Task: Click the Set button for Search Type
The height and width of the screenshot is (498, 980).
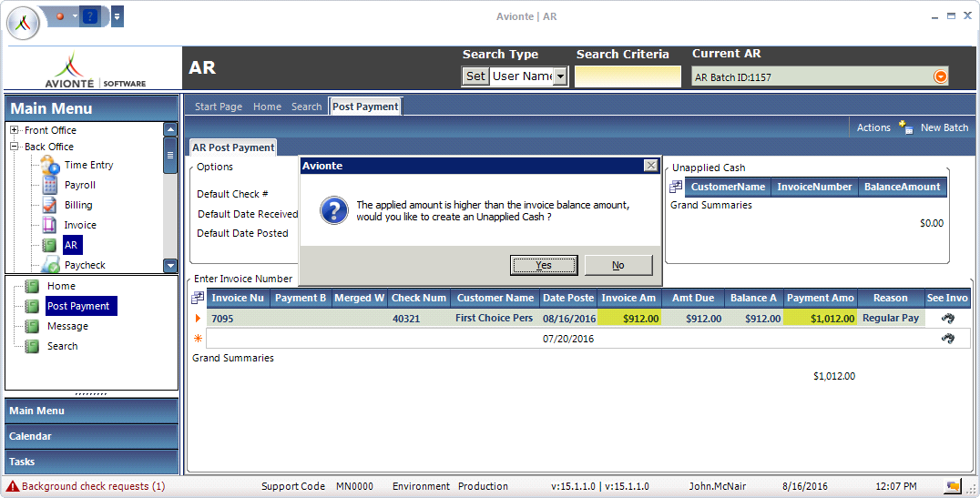Action: (475, 76)
